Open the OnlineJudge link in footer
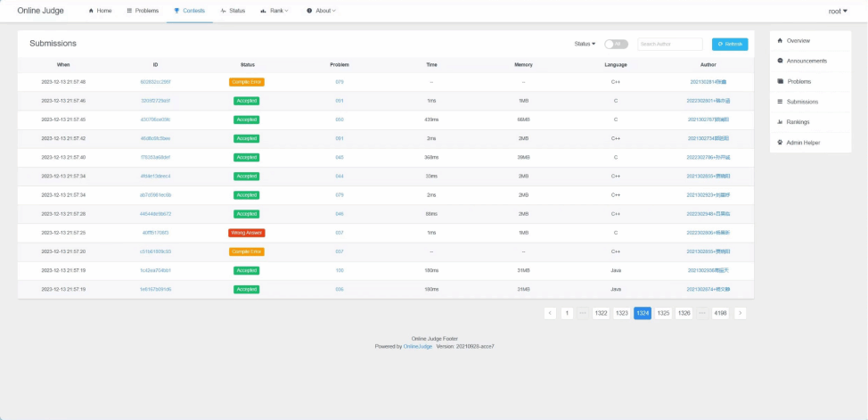The height and width of the screenshot is (420, 868). pos(417,346)
